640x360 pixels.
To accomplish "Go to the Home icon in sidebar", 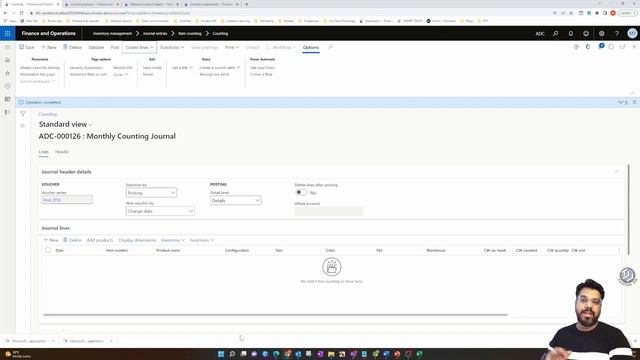I will [7, 60].
